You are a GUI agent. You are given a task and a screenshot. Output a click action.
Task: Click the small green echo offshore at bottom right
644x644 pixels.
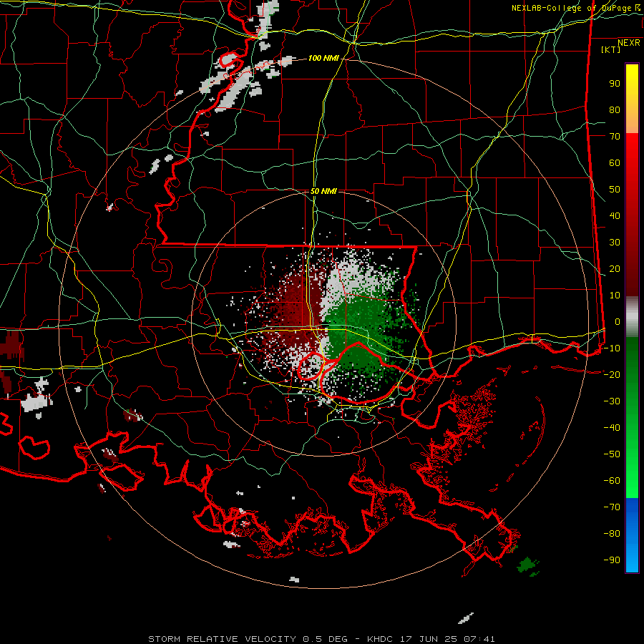[528, 565]
